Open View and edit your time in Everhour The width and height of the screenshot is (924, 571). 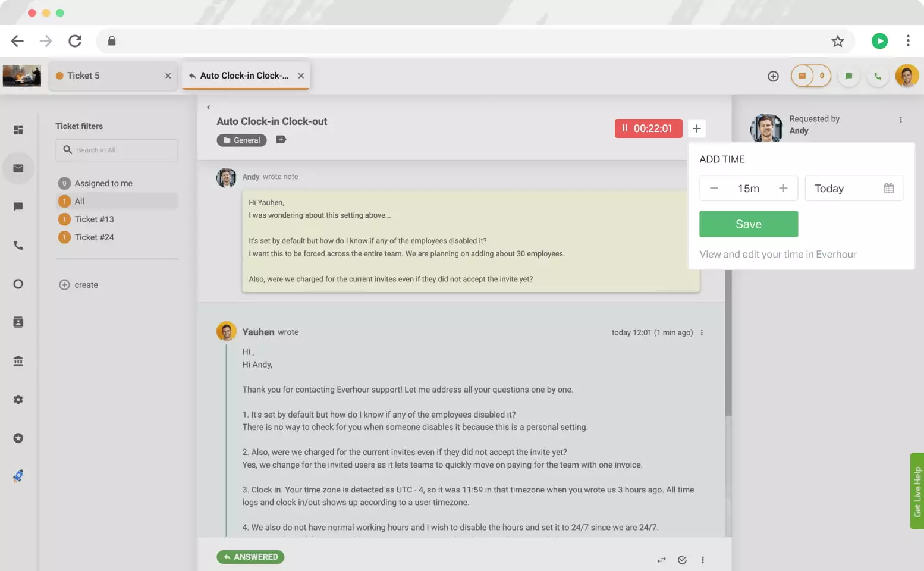click(778, 254)
